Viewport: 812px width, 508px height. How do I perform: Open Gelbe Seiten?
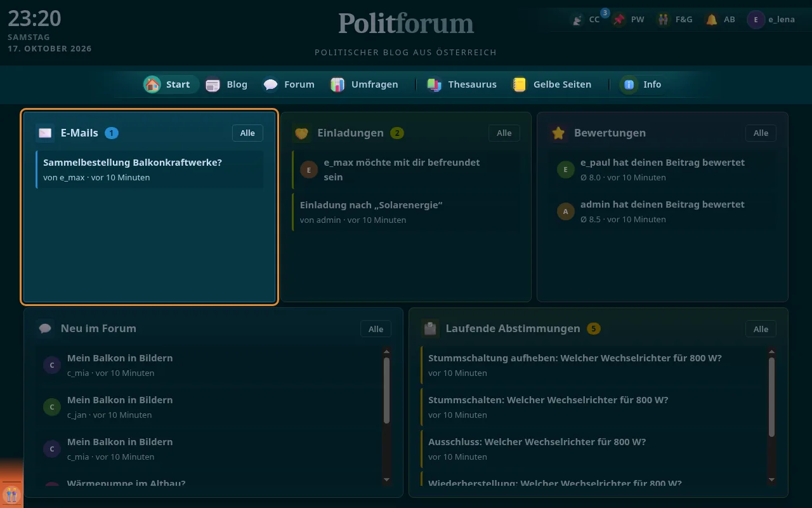553,84
